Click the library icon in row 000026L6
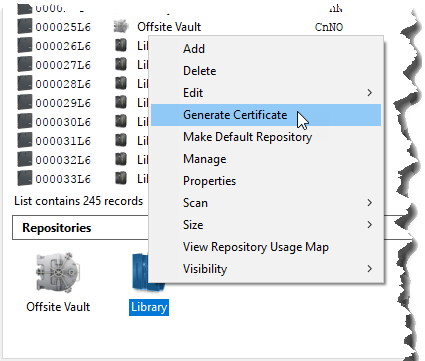Viewport: 425px width, 361px height. pyautogui.click(x=121, y=45)
